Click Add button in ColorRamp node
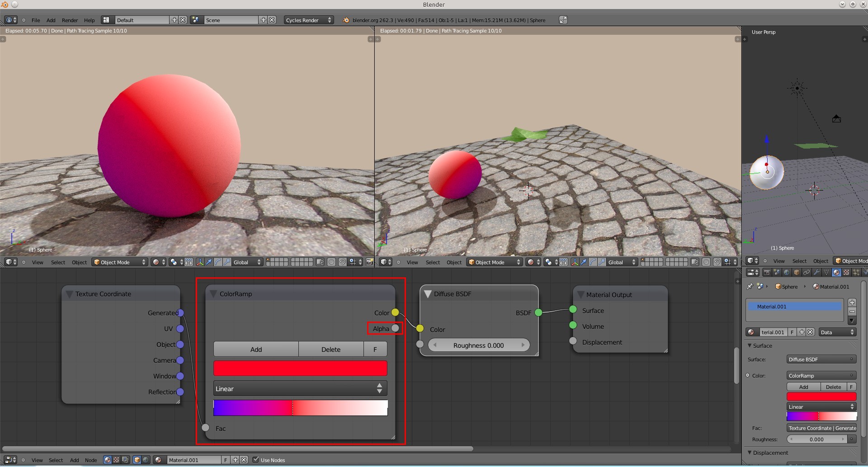 (256, 349)
